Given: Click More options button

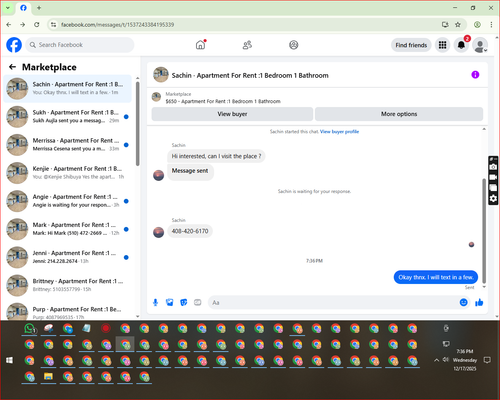Looking at the screenshot, I should (x=399, y=114).
